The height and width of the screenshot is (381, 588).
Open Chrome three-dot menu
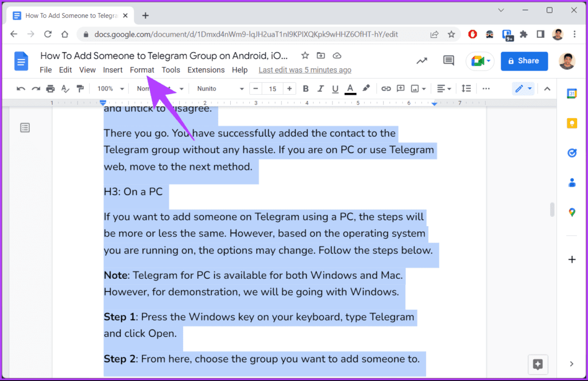574,34
